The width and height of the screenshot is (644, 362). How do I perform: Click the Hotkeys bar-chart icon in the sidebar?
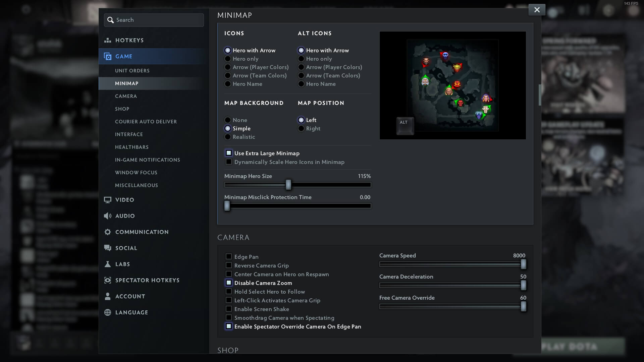(x=108, y=40)
